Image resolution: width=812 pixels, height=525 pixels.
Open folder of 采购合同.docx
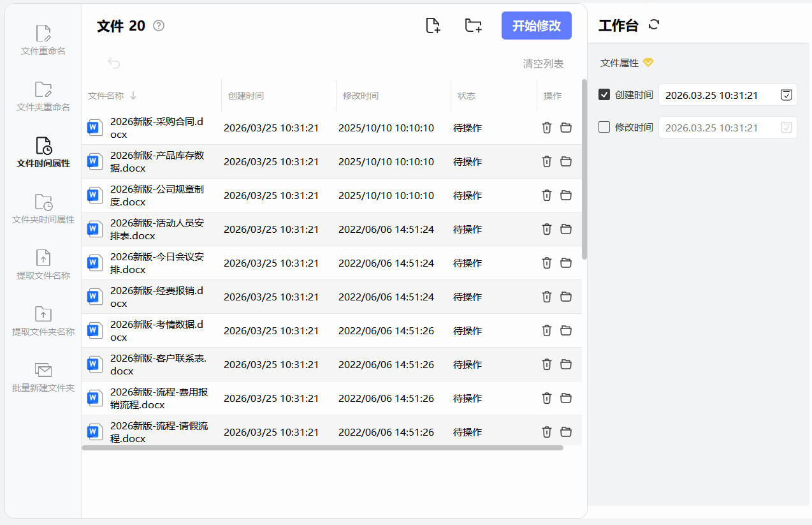[566, 128]
